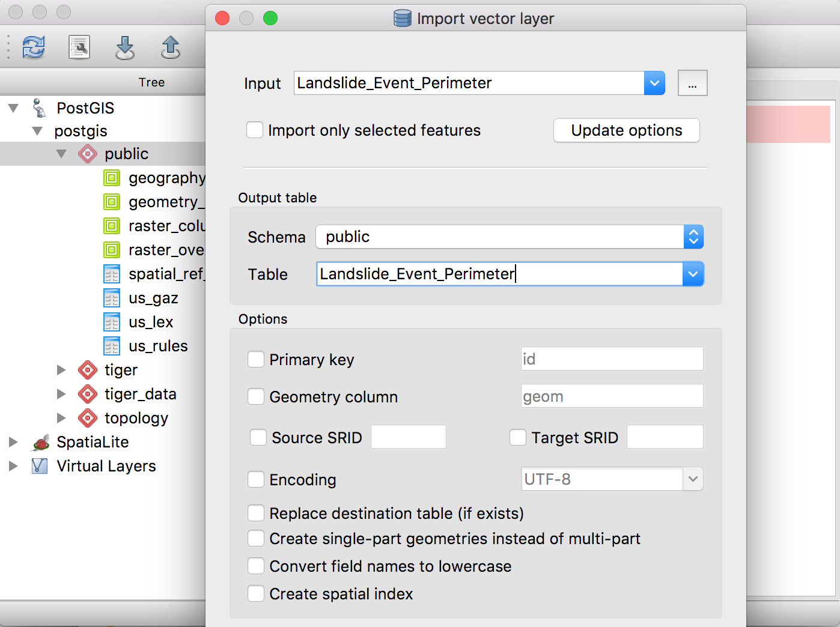This screenshot has height=627, width=840.
Task: Click the Virtual Layers icon
Action: [39, 466]
